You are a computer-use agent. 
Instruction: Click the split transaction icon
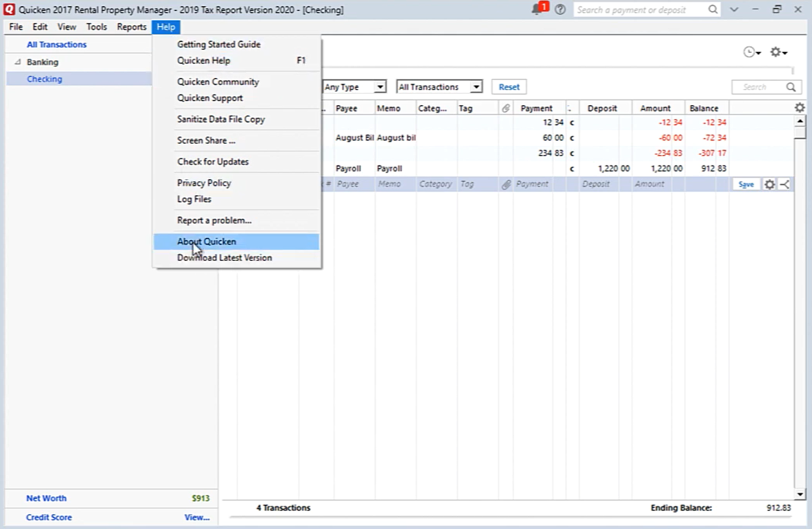tap(785, 184)
